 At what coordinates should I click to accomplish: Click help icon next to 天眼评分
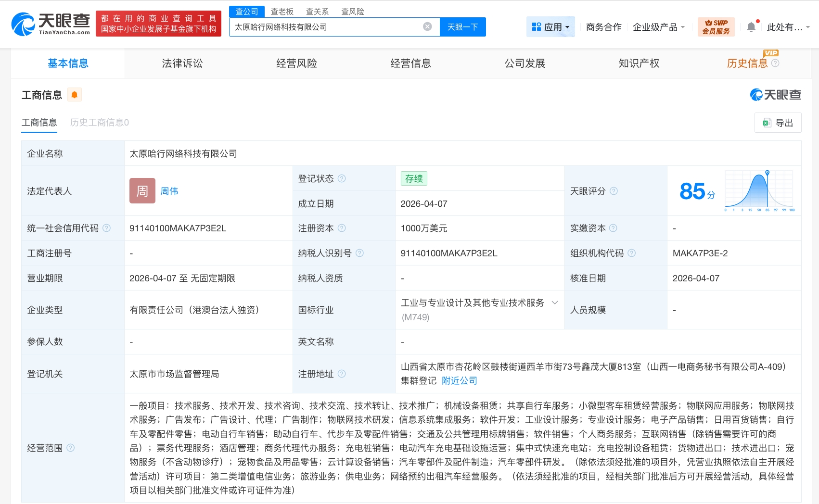point(614,191)
